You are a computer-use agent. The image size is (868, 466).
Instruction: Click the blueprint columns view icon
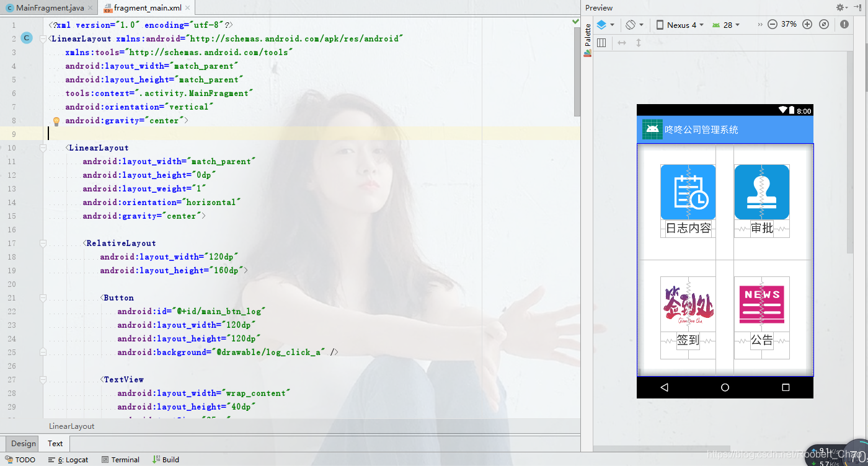(601, 43)
